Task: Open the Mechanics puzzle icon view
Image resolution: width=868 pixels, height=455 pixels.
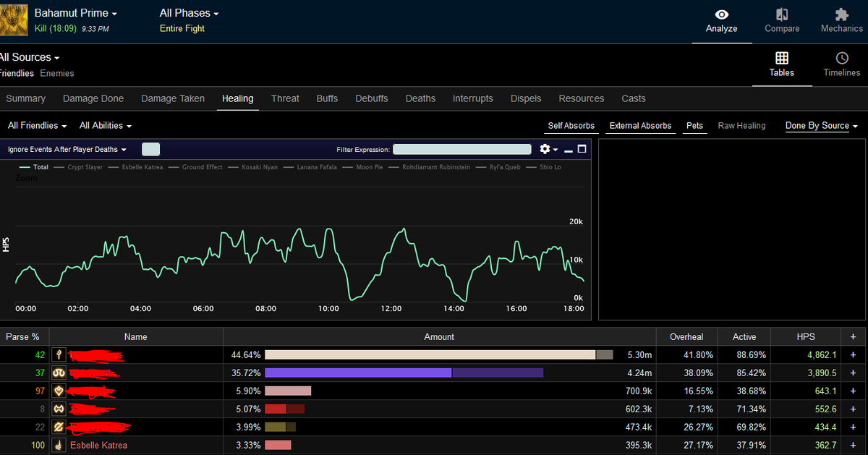Action: 841,15
